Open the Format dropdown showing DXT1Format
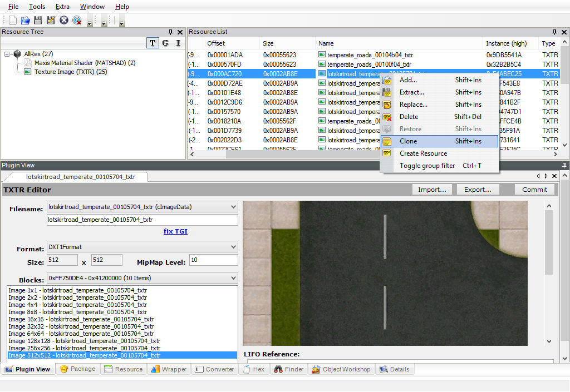The height and width of the screenshot is (392, 570). tap(233, 247)
